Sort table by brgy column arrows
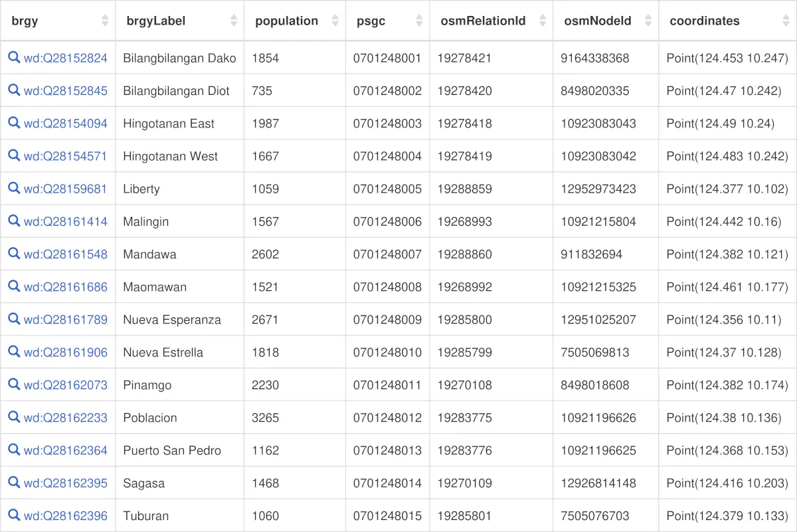Screen dimensions: 797x532 tap(105, 21)
